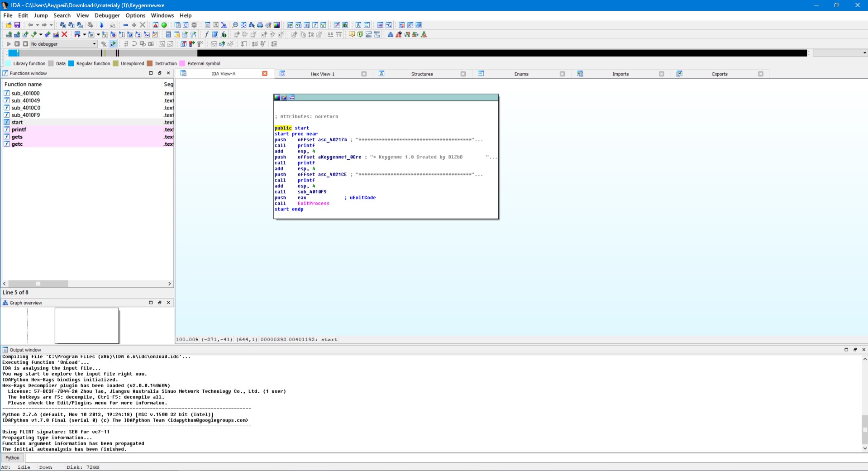Open the No debugger dropdown
Viewport: 868px width, 471px height.
coord(63,44)
